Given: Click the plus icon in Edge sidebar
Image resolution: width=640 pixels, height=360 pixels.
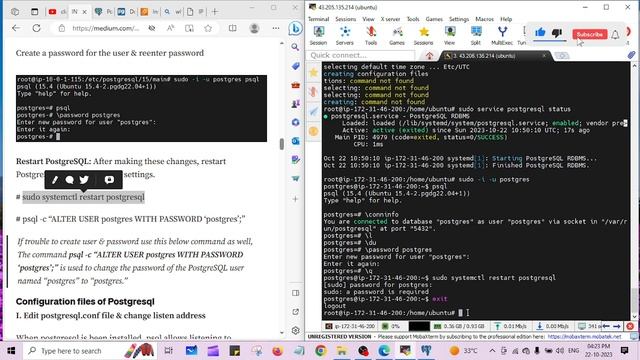Looking at the screenshot, I should tap(296, 199).
